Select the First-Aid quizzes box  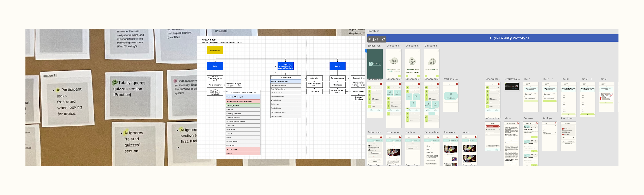(337, 85)
